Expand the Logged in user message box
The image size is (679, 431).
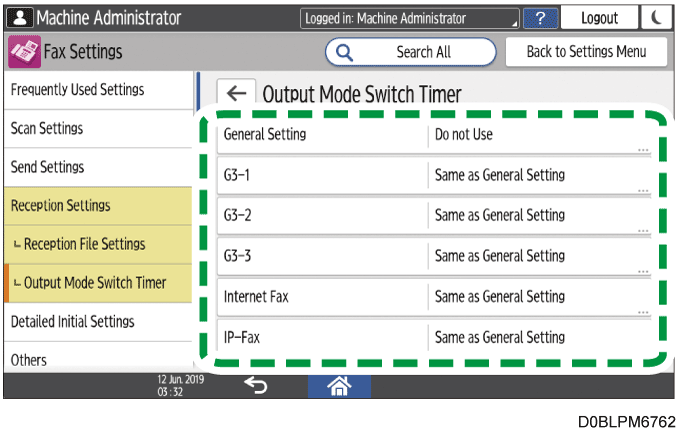tap(411, 18)
